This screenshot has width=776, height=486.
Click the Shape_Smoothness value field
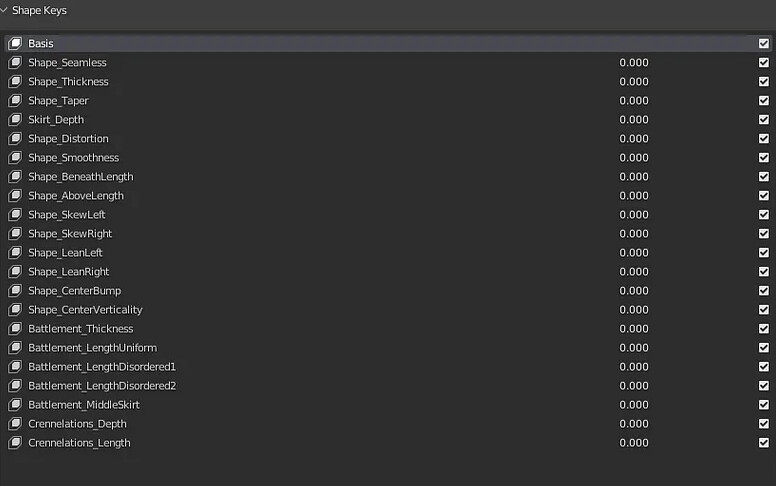coord(634,158)
